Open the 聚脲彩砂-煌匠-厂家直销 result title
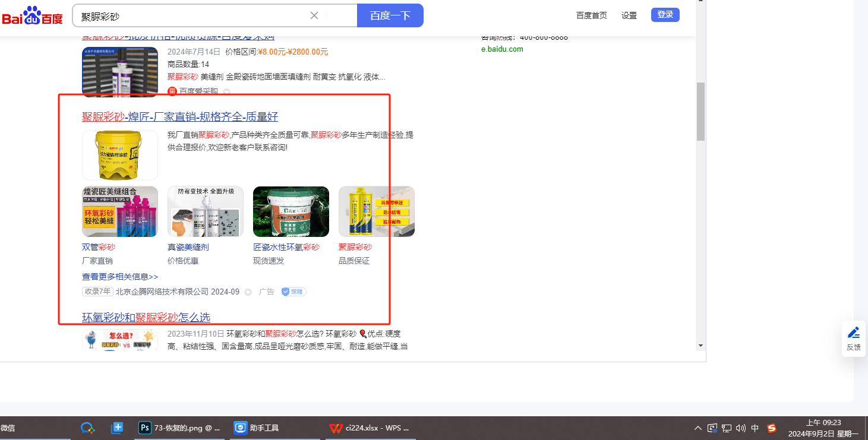868x440 pixels. [180, 116]
